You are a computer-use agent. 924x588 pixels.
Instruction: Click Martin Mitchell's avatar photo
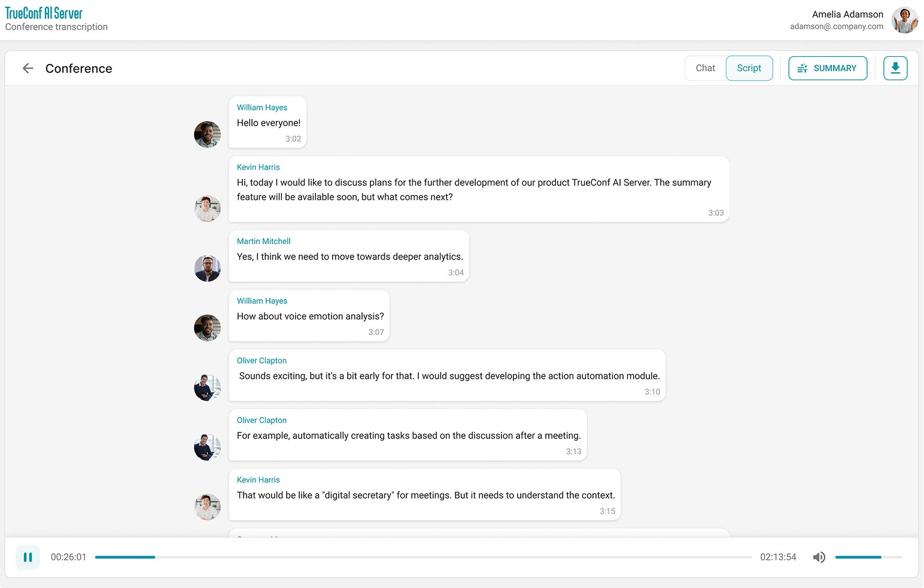point(207,269)
